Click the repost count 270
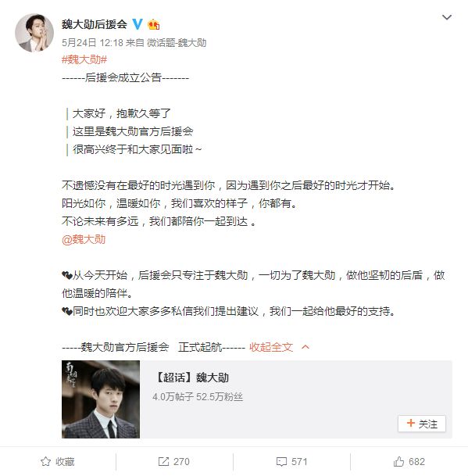The height and width of the screenshot is (476, 468). 181,462
